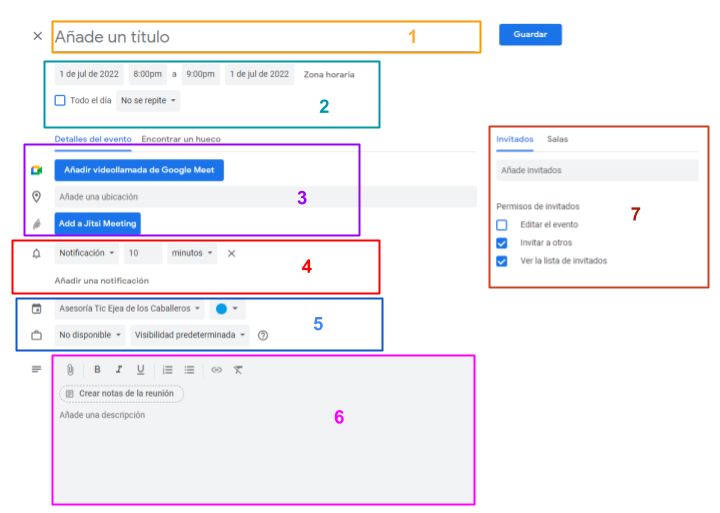Click the Jitsi feather icon
This screenshot has height=513, width=720.
tap(37, 224)
